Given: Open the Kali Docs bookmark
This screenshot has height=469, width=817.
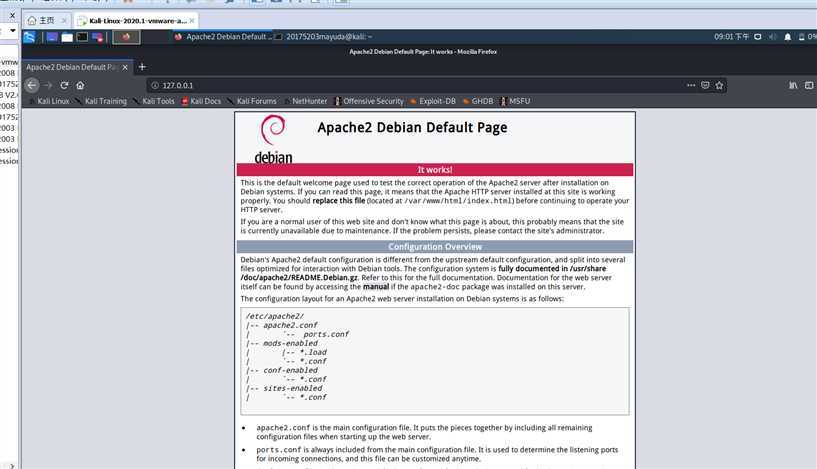Looking at the screenshot, I should tap(201, 101).
